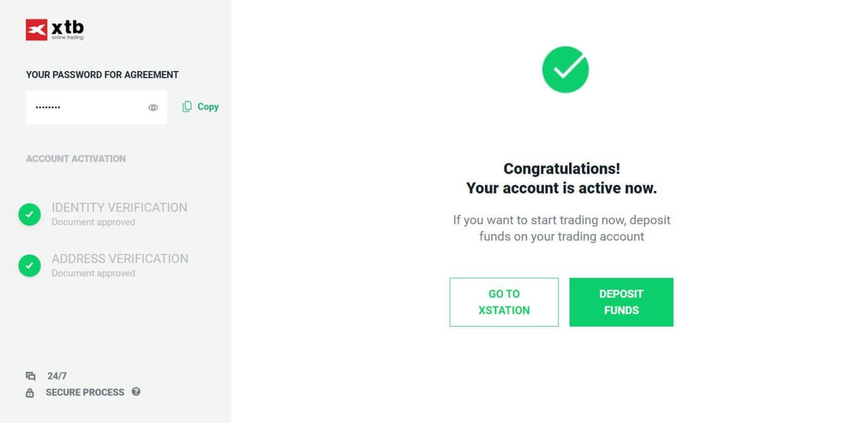The image size is (868, 423).
Task: Click the verification progress step indicator line
Action: tap(30, 240)
